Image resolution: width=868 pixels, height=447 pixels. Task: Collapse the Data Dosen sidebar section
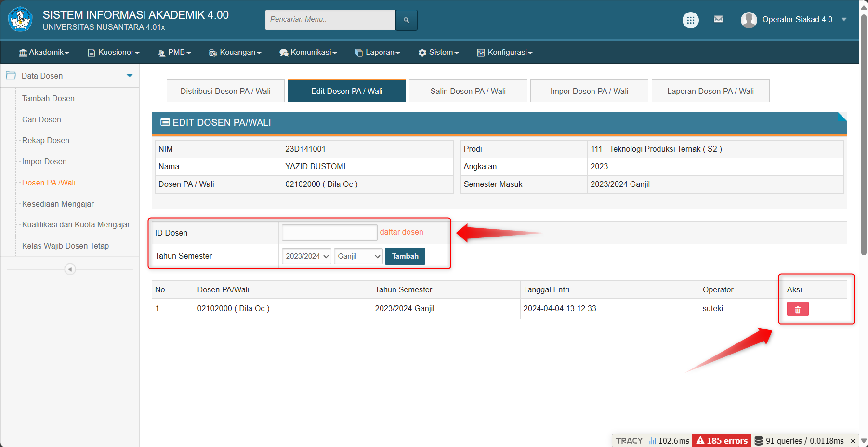click(129, 76)
